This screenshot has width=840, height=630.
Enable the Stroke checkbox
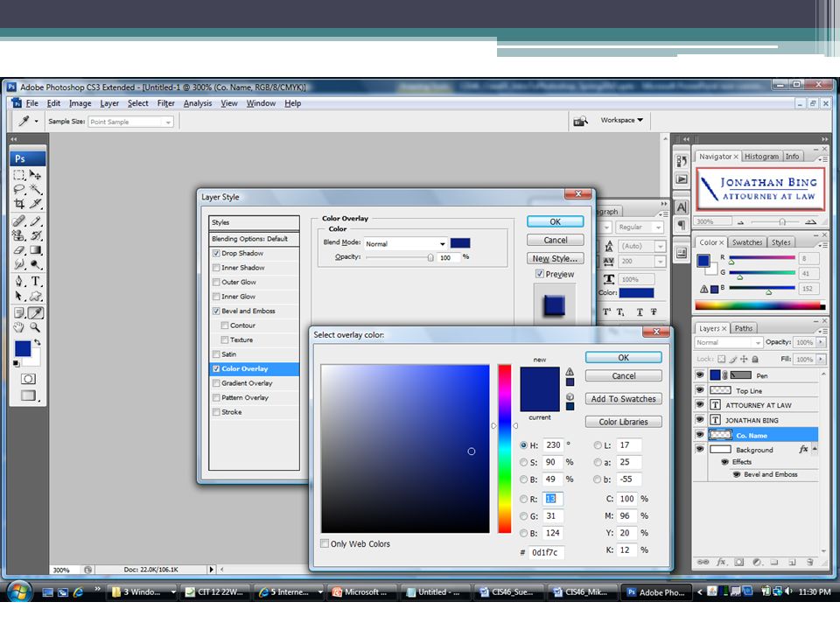pyautogui.click(x=216, y=412)
